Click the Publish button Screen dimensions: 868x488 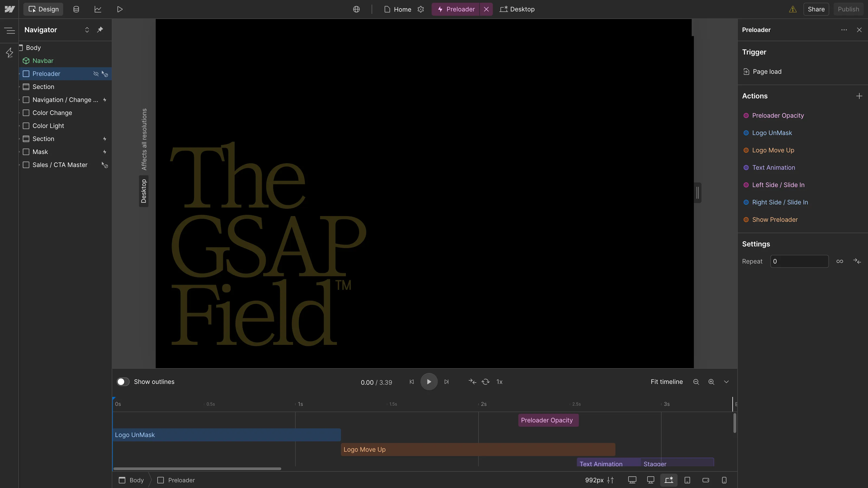click(848, 9)
